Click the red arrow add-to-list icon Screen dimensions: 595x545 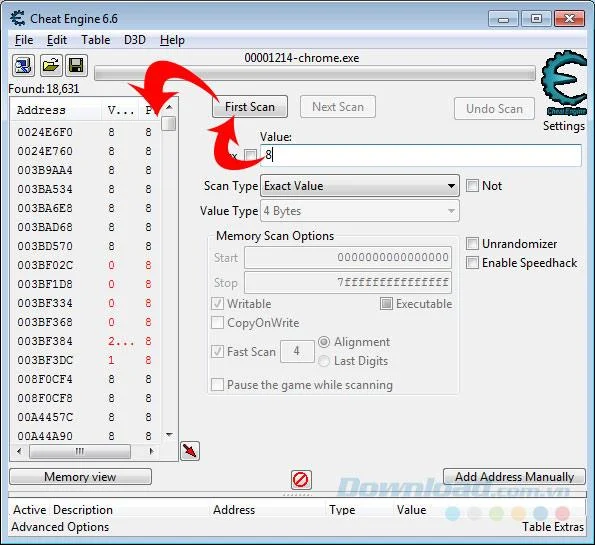point(190,451)
